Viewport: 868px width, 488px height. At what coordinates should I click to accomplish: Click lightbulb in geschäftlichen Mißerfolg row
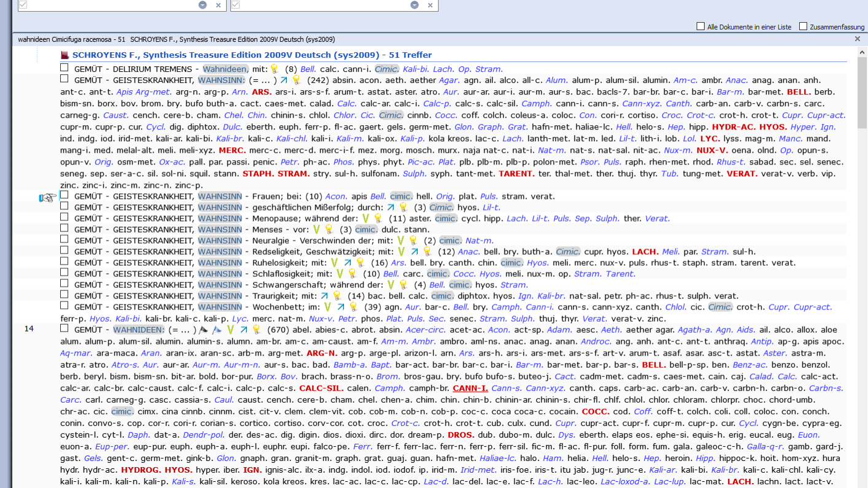pyautogui.click(x=404, y=207)
